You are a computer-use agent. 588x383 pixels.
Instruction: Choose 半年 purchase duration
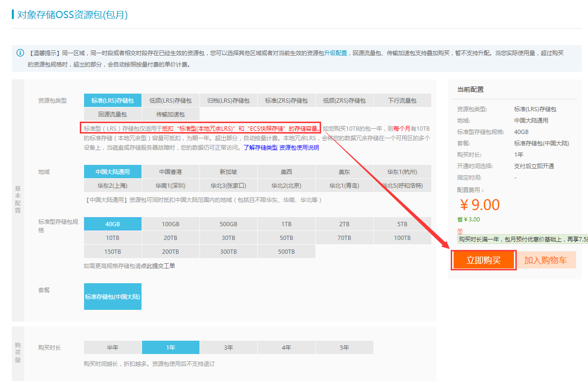click(x=113, y=348)
